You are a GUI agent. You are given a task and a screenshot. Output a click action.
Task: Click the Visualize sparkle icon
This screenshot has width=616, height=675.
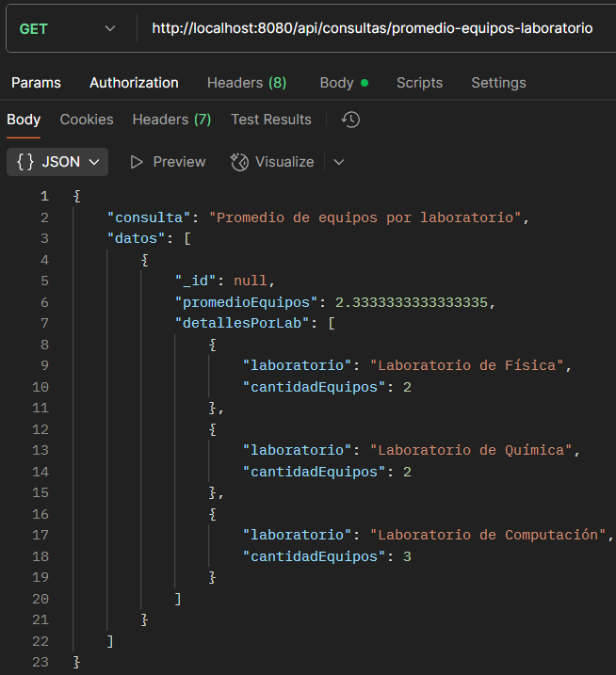(x=239, y=162)
